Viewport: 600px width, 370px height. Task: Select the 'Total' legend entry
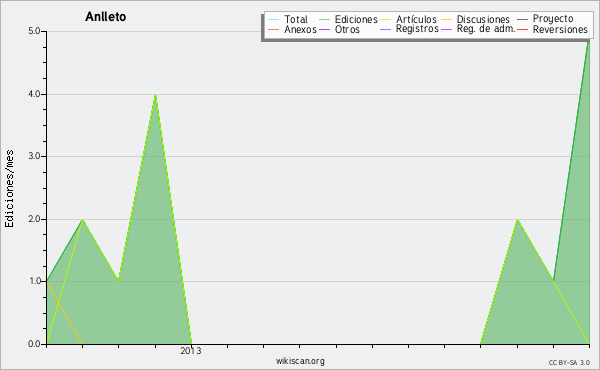(x=296, y=20)
